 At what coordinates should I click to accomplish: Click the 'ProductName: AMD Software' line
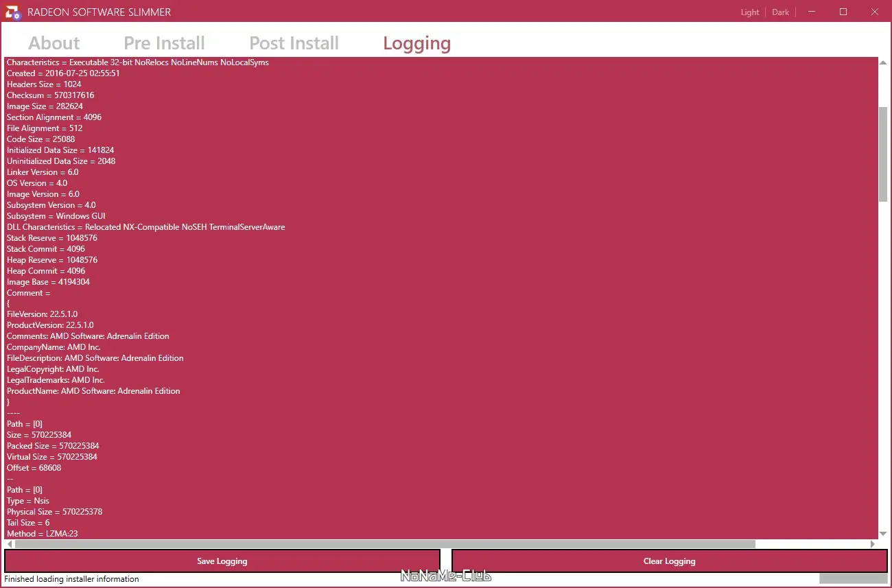(x=93, y=391)
